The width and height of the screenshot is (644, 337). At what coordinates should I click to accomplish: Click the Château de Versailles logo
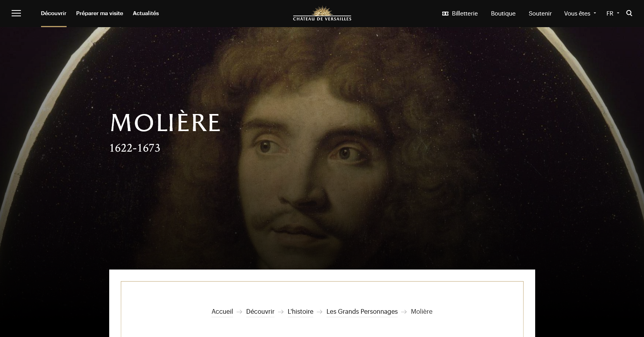322,13
